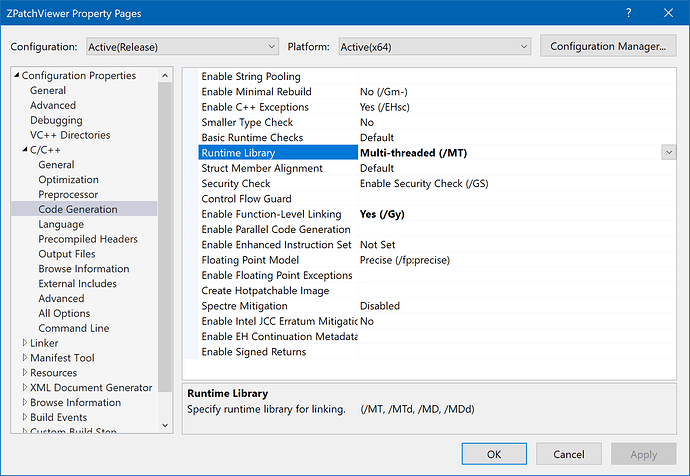This screenshot has width=690, height=476.
Task: Select the Security Check property
Action: click(236, 183)
